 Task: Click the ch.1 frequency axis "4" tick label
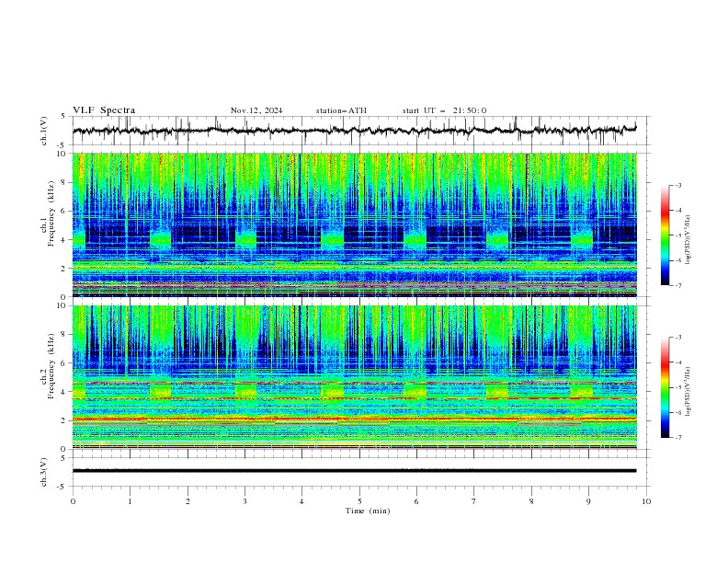(63, 240)
